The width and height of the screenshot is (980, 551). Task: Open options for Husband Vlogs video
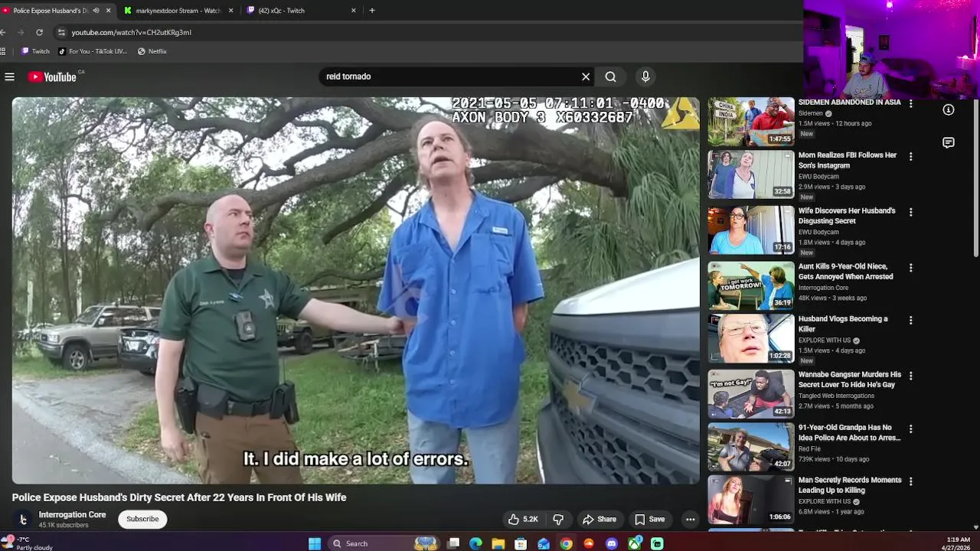pos(910,320)
